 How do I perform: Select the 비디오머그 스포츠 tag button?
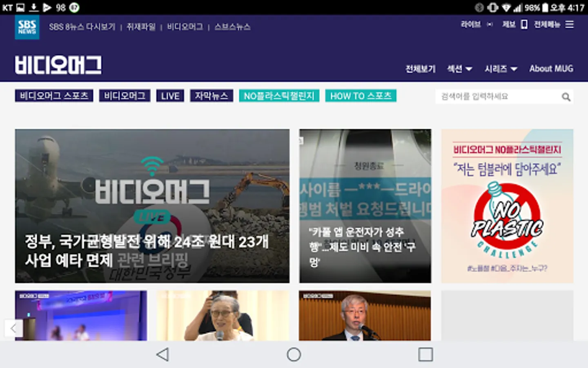coord(54,96)
